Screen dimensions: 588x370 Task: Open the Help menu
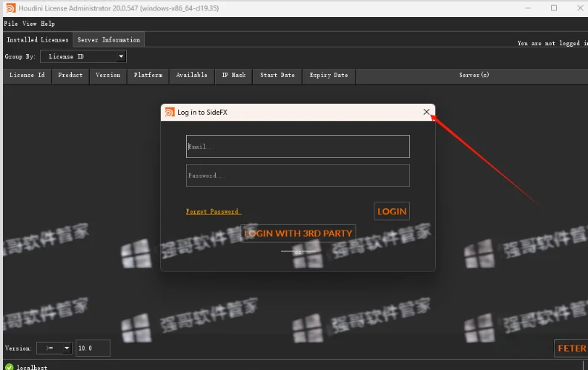[x=47, y=24]
